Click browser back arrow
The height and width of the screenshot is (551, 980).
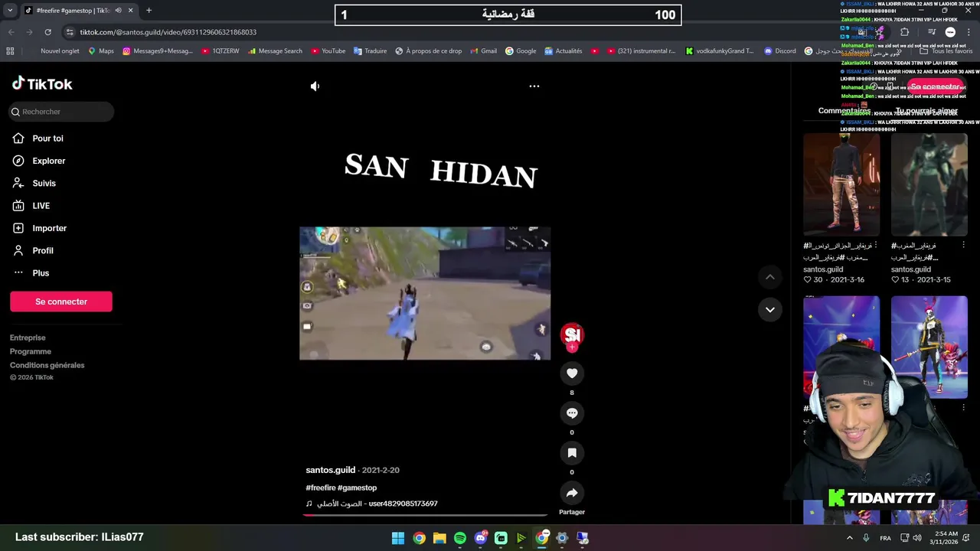[x=11, y=32]
